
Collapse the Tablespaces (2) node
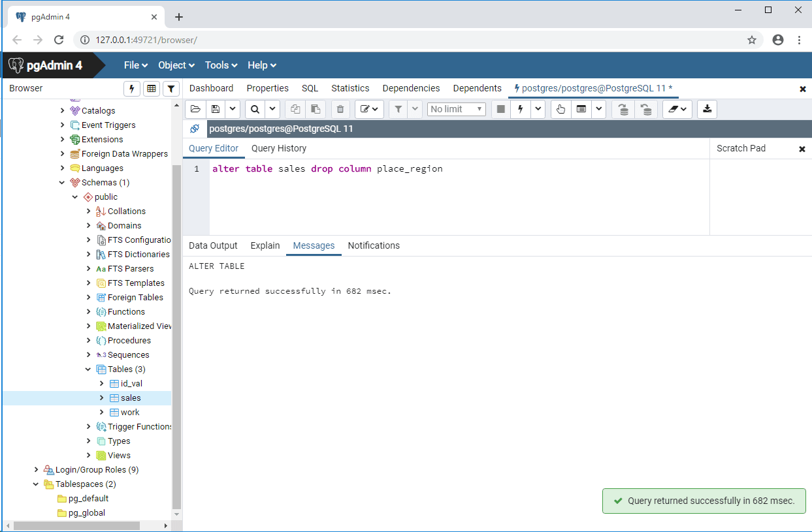pos(37,484)
